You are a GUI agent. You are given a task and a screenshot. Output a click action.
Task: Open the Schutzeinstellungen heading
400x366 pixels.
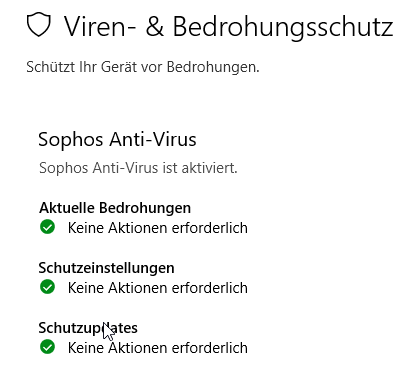pyautogui.click(x=106, y=268)
